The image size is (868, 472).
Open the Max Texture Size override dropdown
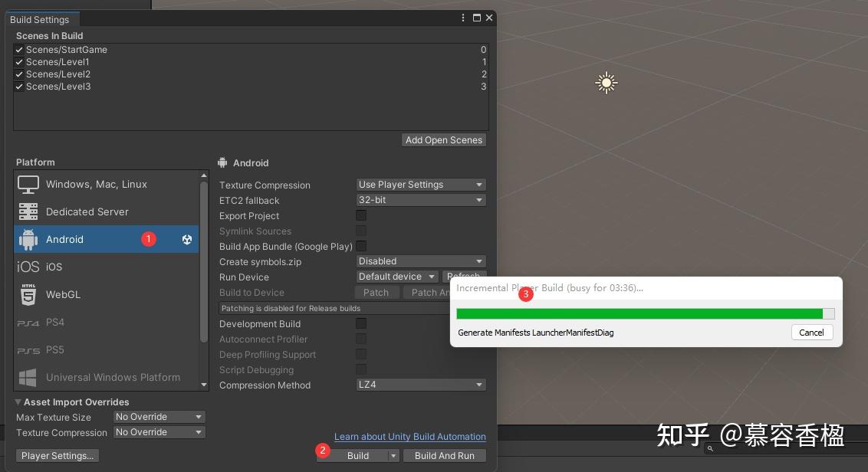(159, 417)
